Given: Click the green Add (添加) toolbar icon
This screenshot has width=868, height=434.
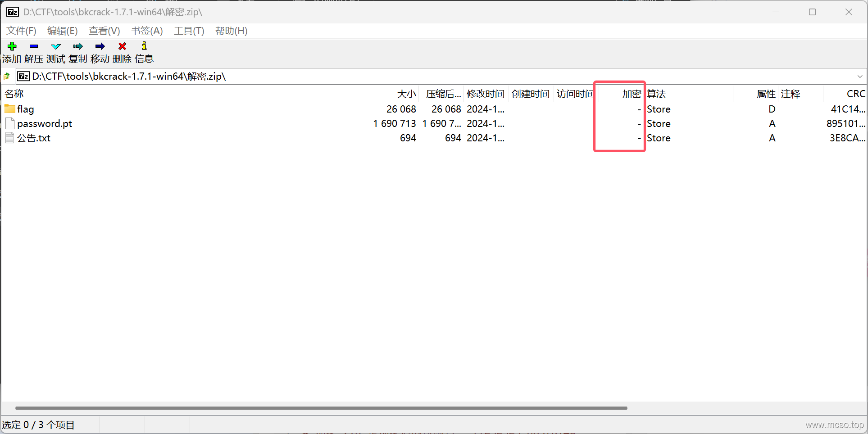Looking at the screenshot, I should (x=12, y=46).
